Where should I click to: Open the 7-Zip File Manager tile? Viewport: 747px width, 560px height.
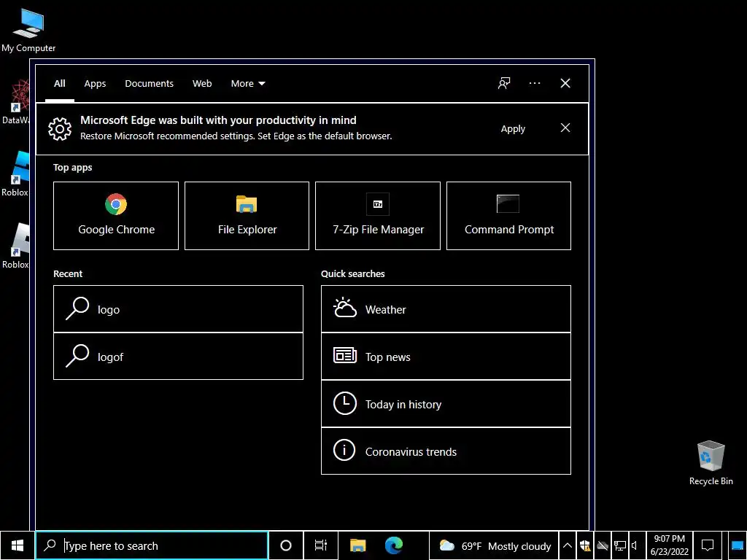click(x=378, y=216)
